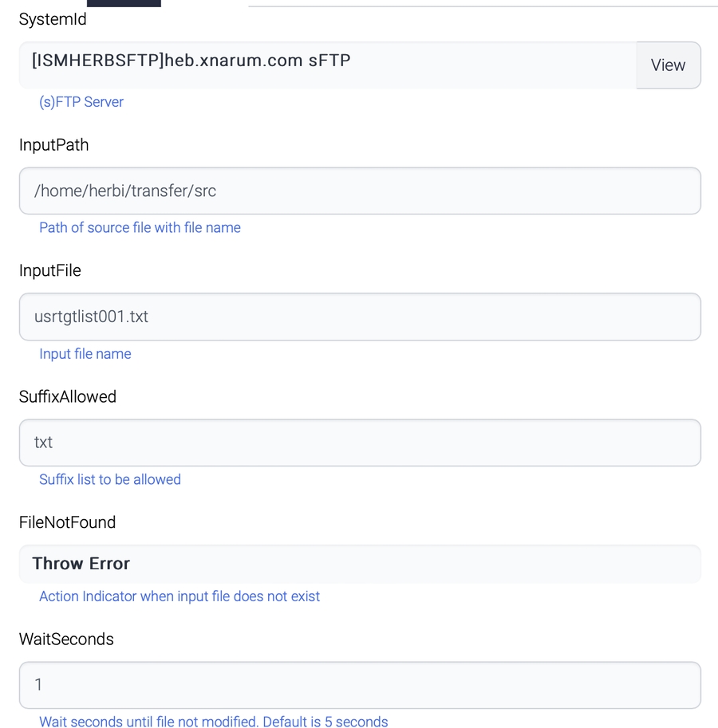This screenshot has width=718, height=728.
Task: Open the (s)FTP Server link
Action: pyautogui.click(x=81, y=102)
